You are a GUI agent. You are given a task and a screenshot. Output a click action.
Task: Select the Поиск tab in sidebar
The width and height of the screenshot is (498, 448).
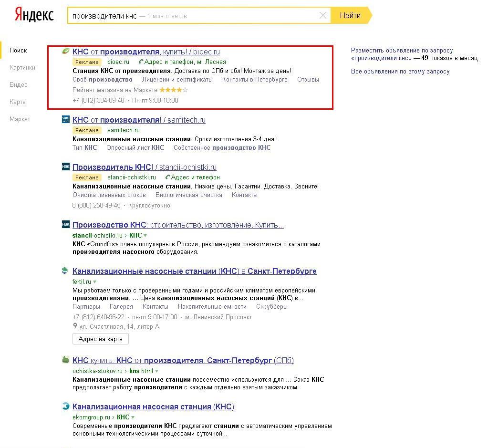[x=18, y=50]
